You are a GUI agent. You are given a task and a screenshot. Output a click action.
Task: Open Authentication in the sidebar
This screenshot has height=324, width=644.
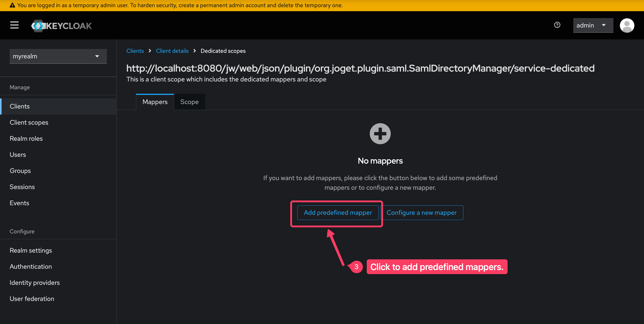[58, 266]
